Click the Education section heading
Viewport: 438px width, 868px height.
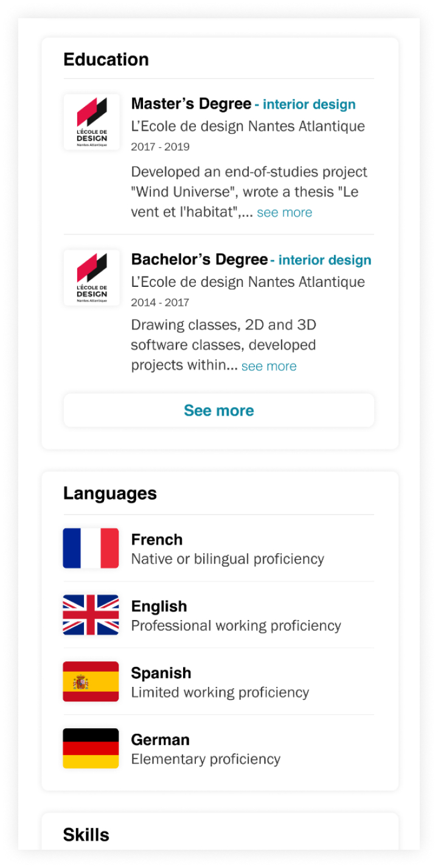106,60
